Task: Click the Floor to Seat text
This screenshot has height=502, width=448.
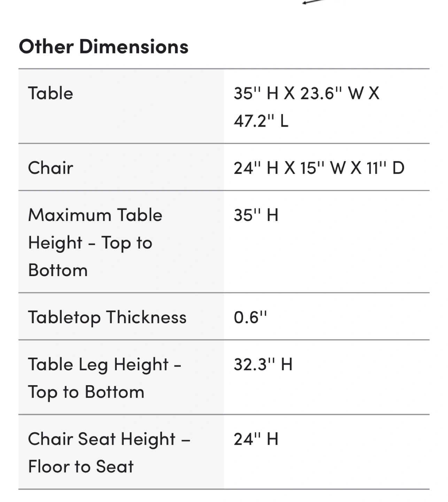Action: point(81,467)
